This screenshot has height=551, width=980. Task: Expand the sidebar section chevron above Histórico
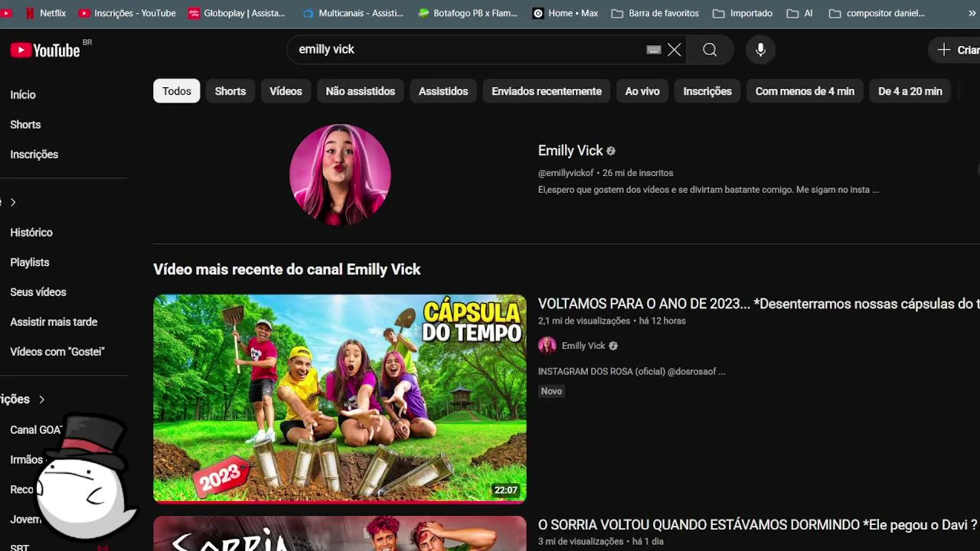click(x=12, y=202)
